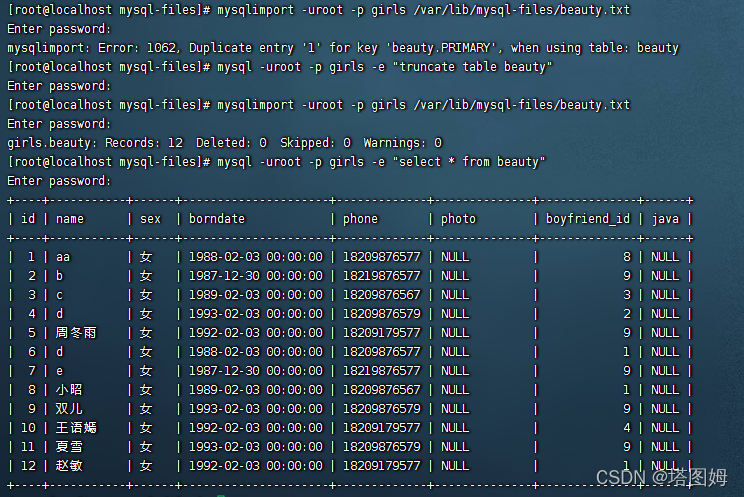Click boyfriend_id value 3 in row 3
The width and height of the screenshot is (744, 497).
[x=627, y=295]
